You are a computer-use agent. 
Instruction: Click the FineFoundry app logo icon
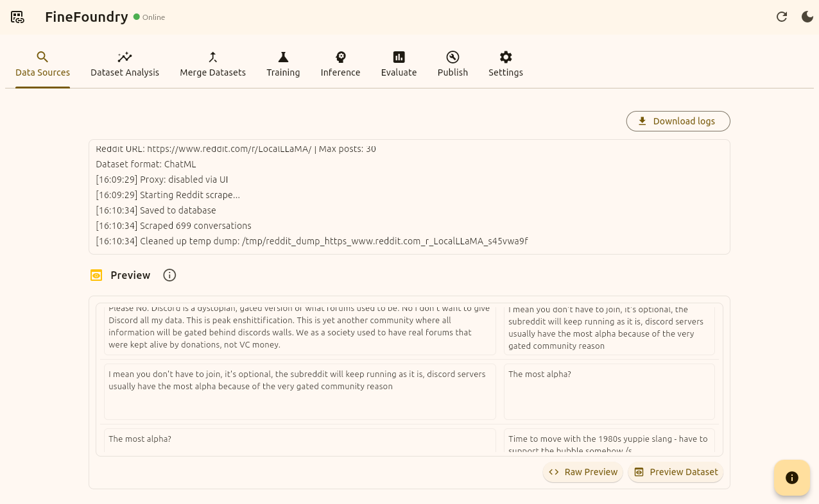(17, 17)
